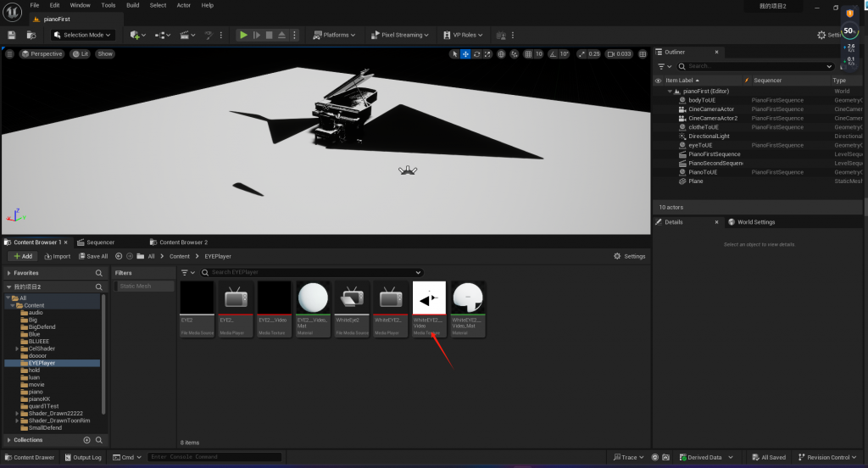This screenshot has height=468, width=868.
Task: Select the WhiteEye2 file media source asset
Action: pyautogui.click(x=352, y=309)
